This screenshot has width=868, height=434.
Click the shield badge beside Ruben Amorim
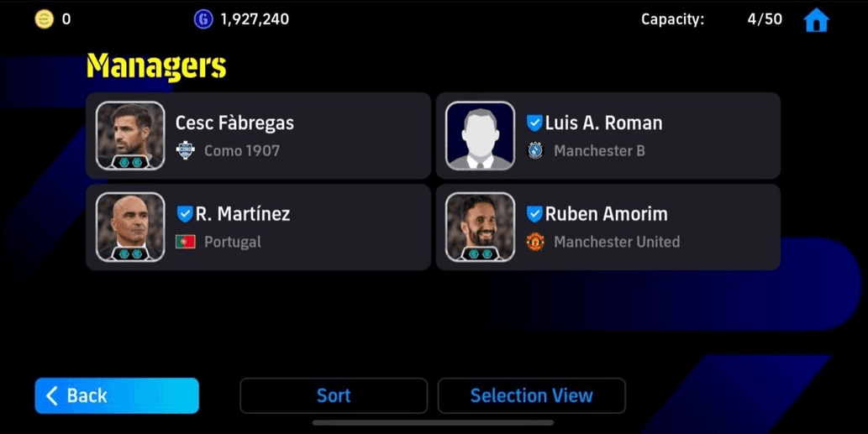click(x=534, y=214)
